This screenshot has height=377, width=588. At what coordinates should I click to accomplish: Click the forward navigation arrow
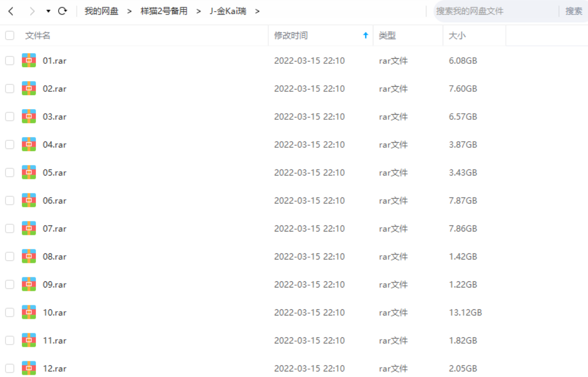31,11
